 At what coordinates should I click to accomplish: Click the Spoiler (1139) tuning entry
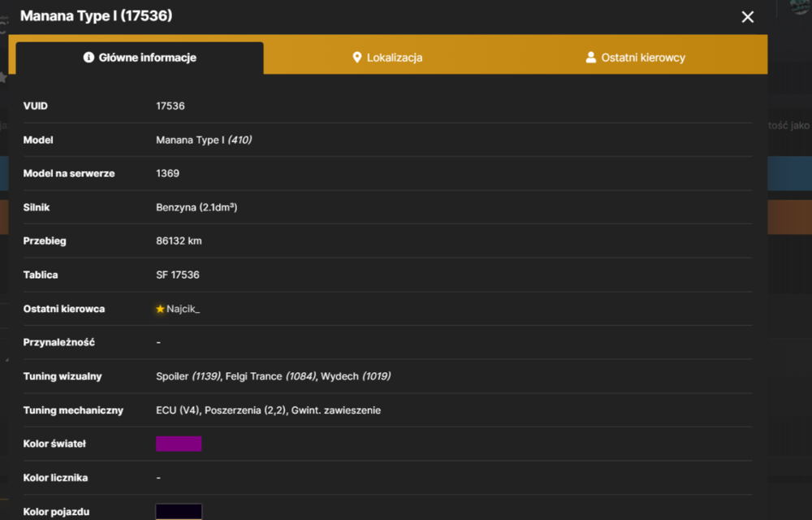(188, 376)
